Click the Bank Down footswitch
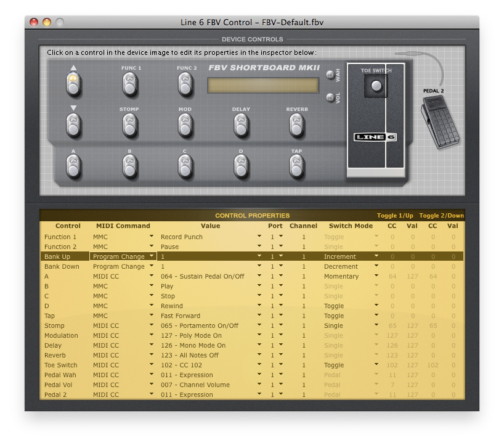This screenshot has width=504, height=445. pyautogui.click(x=73, y=126)
